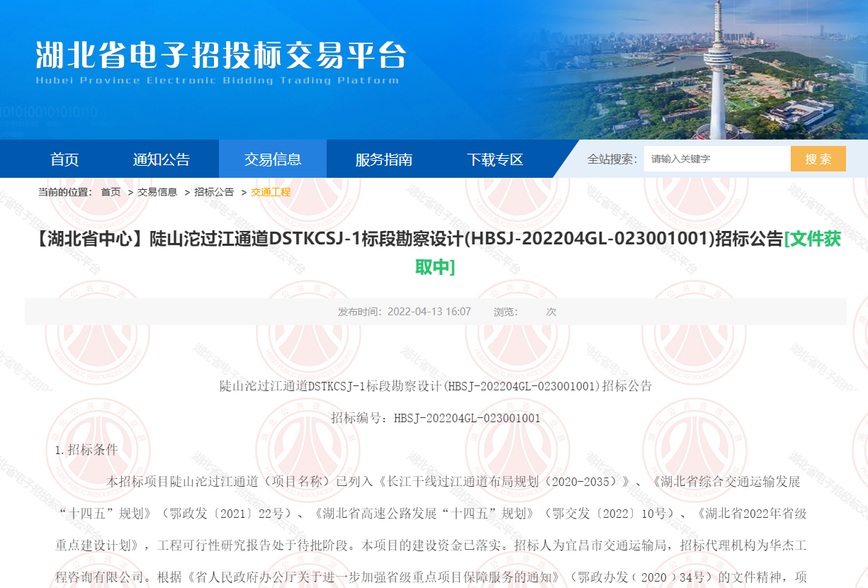Click 交易信息 in the breadcrumb trail
This screenshot has height=588, width=868.
click(157, 192)
